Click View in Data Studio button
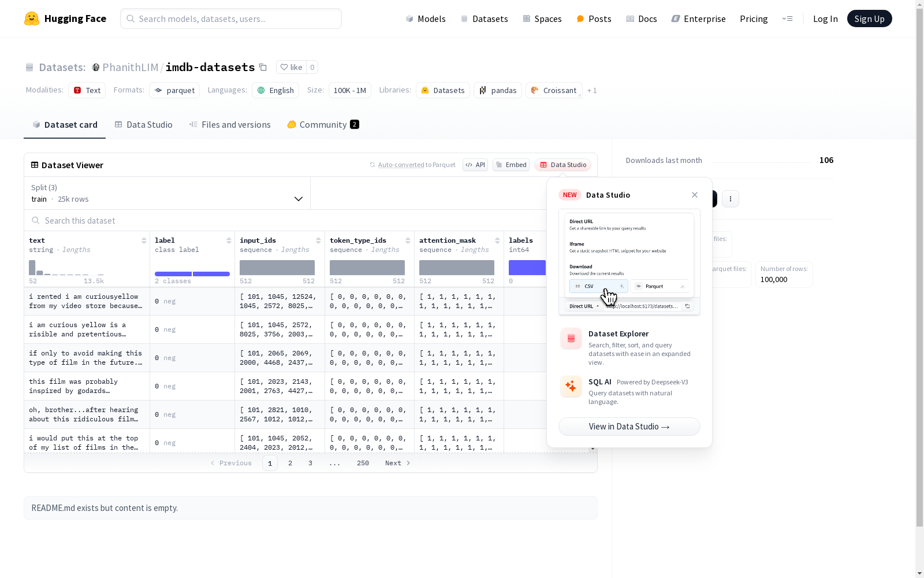Image resolution: width=924 pixels, height=578 pixels. click(629, 427)
